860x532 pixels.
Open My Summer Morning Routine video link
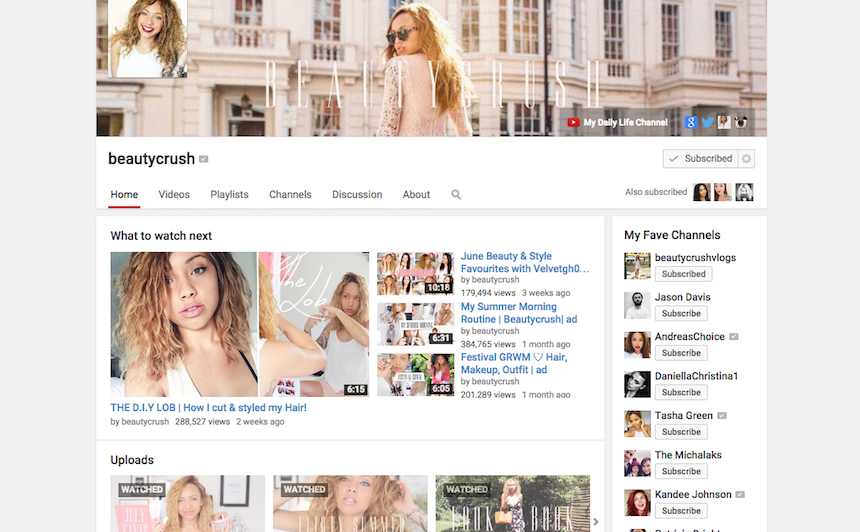(x=519, y=313)
